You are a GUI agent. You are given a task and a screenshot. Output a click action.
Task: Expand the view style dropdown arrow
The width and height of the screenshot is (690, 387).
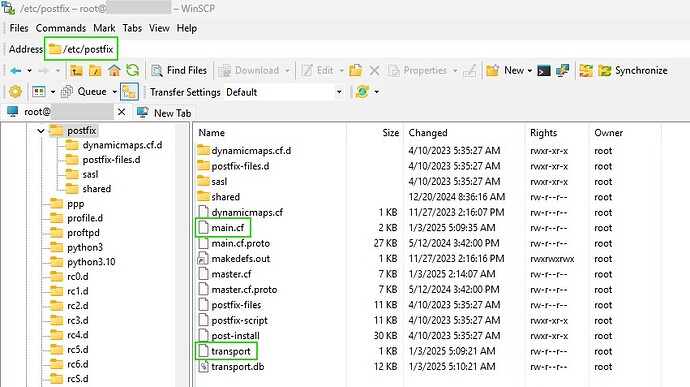(x=53, y=92)
